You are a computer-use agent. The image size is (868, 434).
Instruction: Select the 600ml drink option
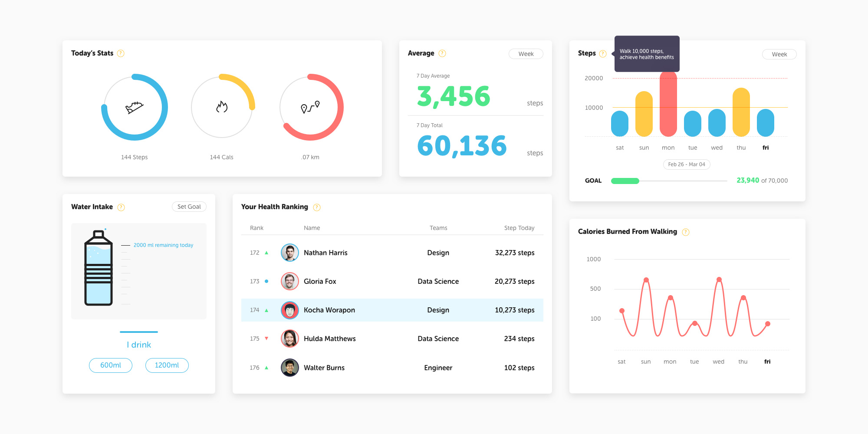111,365
